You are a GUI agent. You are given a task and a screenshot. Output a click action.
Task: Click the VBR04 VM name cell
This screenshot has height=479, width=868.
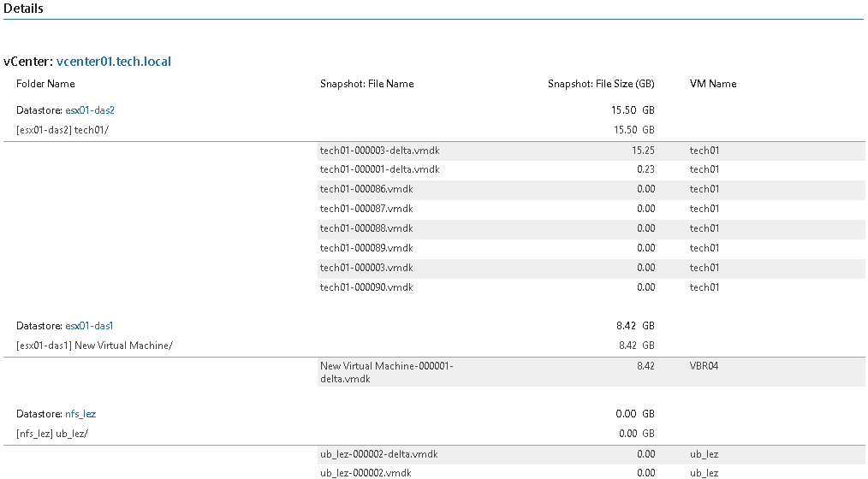point(705,366)
